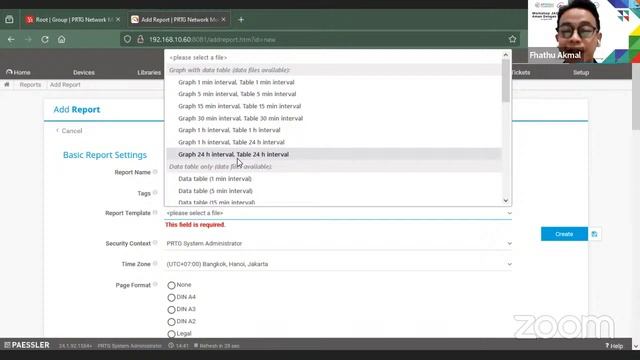Click the Paessler logo in the footer

click(x=27, y=345)
